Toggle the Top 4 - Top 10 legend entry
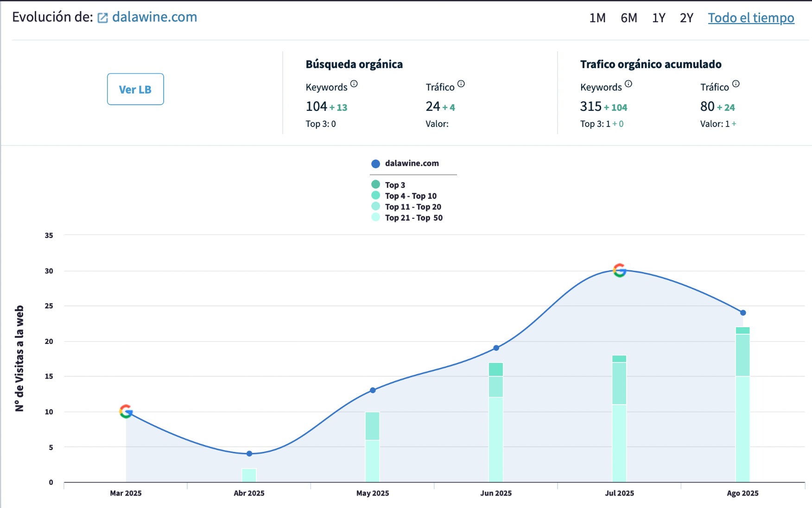Screen dimensions: 812x508 [410, 196]
